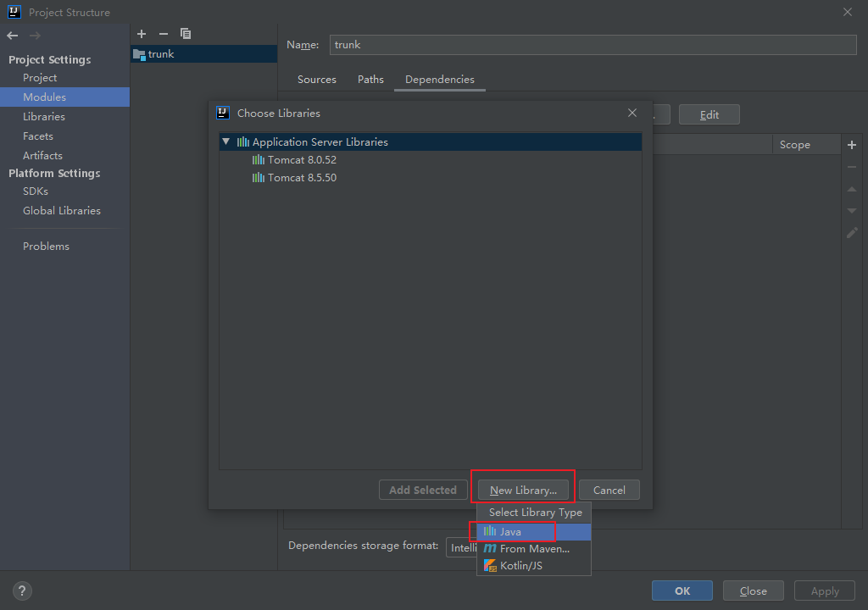
Task: Switch to the Paths tab
Action: 370,80
